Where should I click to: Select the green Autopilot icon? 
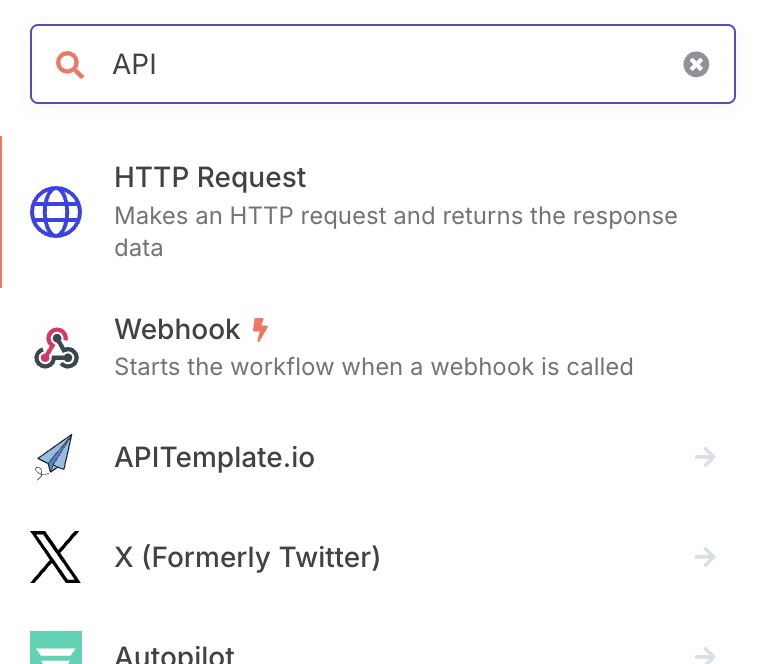(x=56, y=648)
